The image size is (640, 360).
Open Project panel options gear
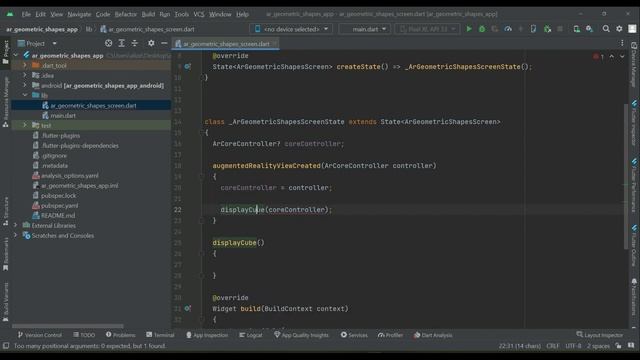click(151, 43)
